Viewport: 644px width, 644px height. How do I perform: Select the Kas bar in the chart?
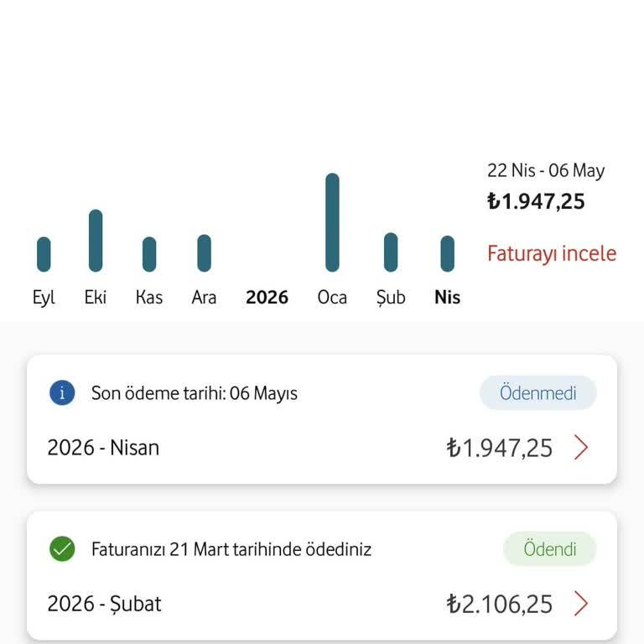coord(149,254)
